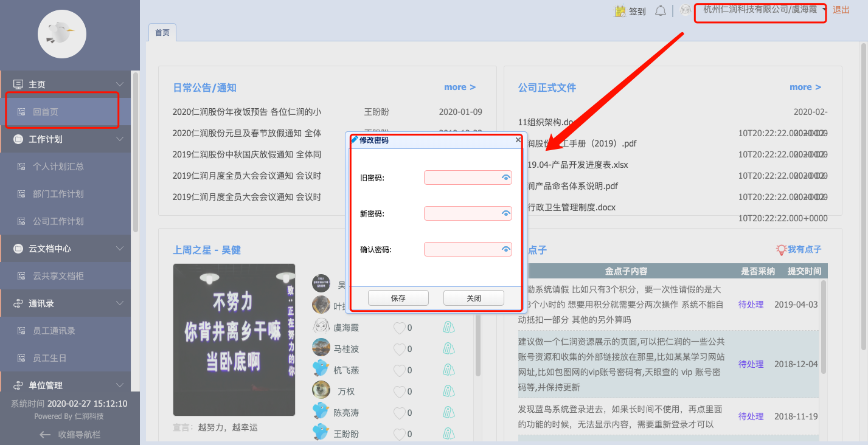The width and height of the screenshot is (868, 445).
Task: Show the 旧密码 field with eye icon
Action: 505,178
